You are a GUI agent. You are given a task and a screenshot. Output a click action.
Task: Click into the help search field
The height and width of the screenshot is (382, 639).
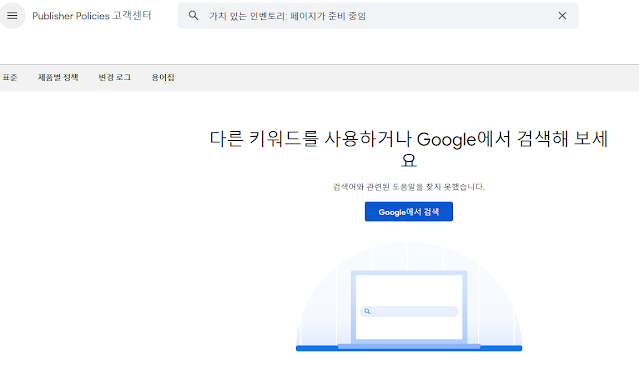click(378, 15)
